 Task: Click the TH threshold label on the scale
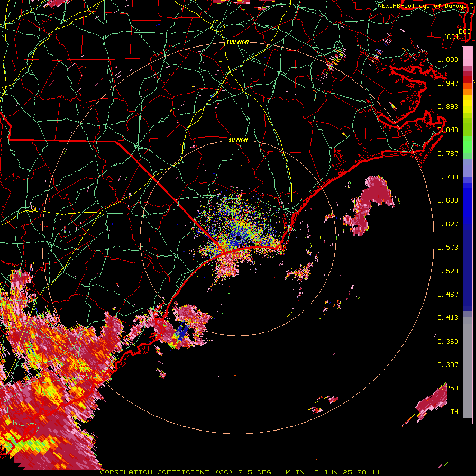[x=454, y=412]
